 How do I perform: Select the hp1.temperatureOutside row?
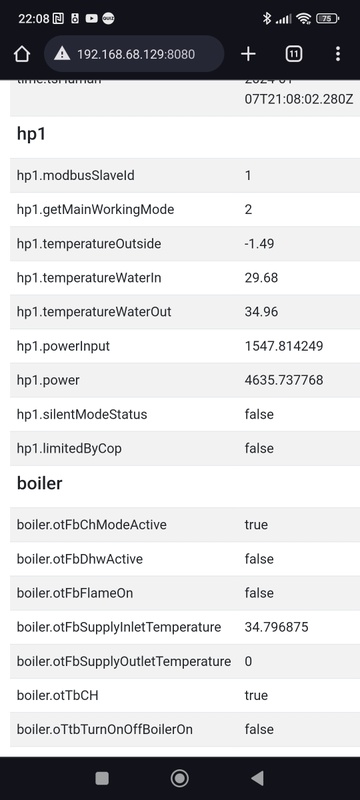coord(185,244)
